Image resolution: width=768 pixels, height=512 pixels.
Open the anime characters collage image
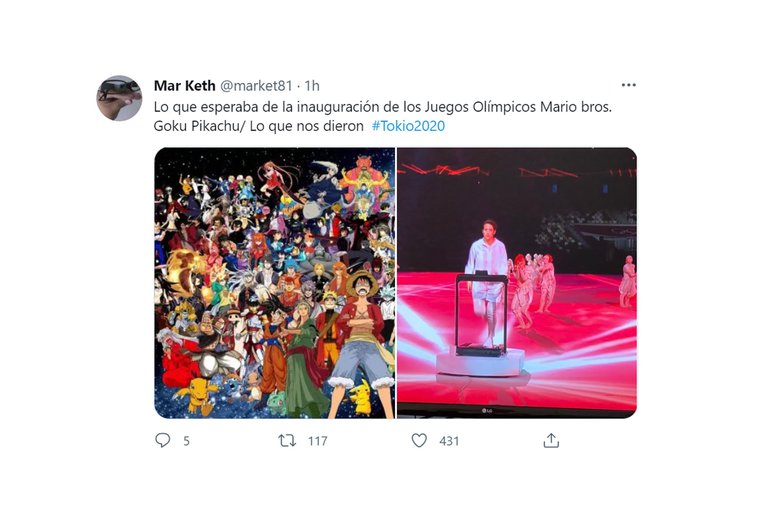pos(274,283)
